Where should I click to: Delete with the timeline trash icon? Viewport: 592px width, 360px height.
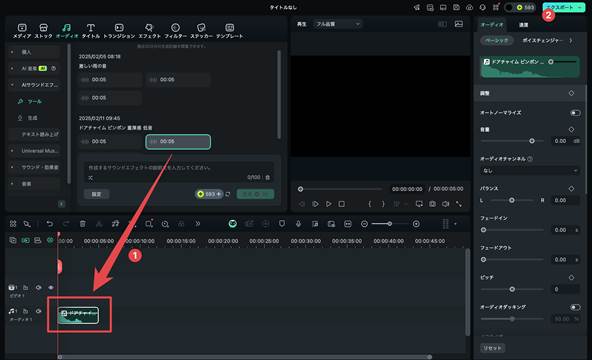tap(82, 224)
